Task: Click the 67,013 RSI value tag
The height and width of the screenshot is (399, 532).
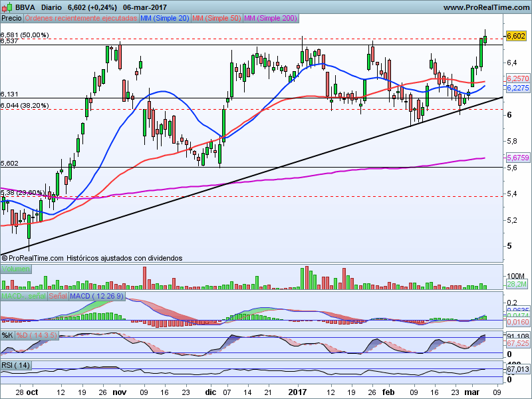Action: (x=518, y=369)
